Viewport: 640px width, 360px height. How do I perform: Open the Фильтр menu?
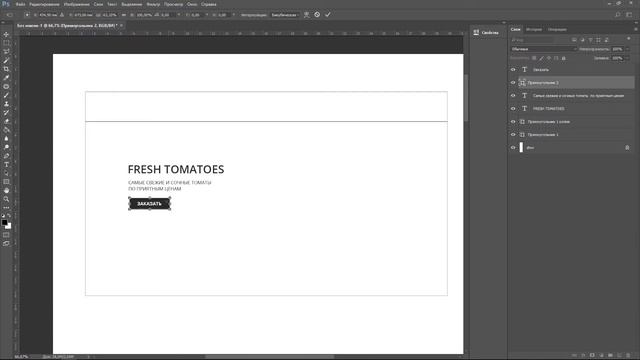point(153,4)
